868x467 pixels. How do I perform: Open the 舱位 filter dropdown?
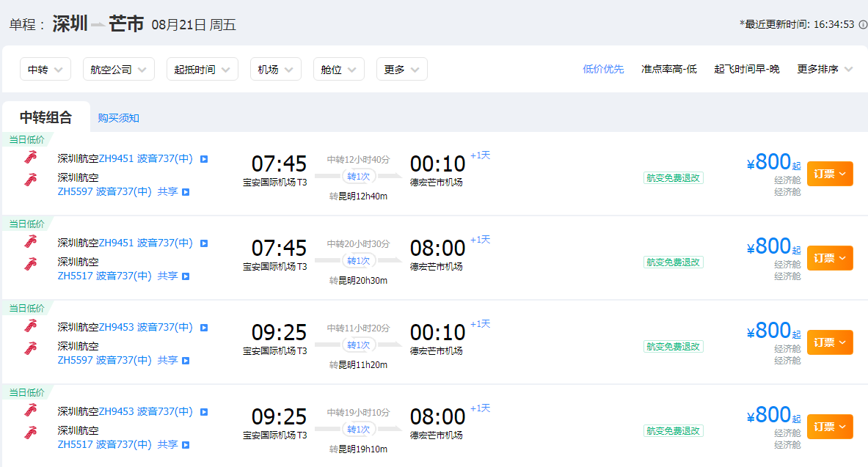(x=339, y=69)
